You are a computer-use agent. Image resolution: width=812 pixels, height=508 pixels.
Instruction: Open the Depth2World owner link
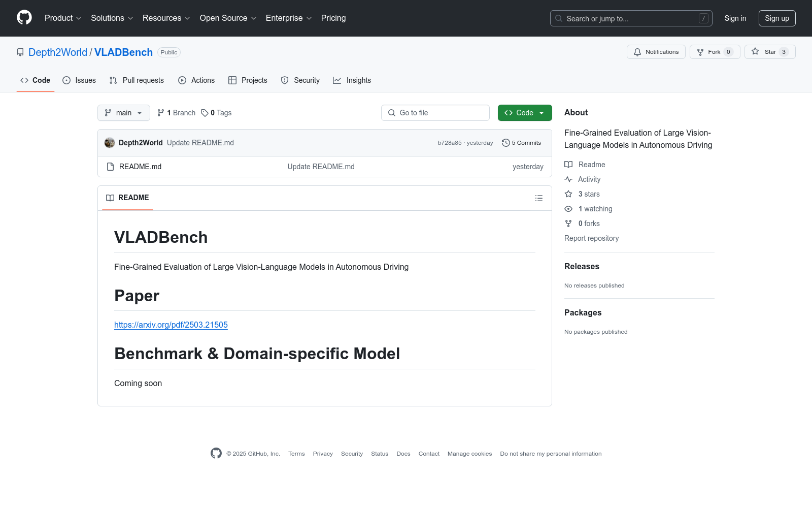coord(58,52)
